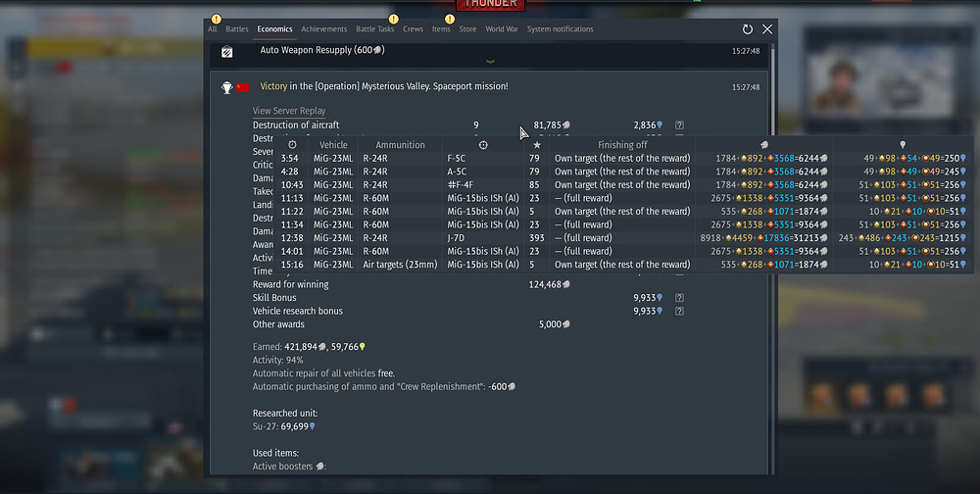
Task: Click the refresh icon in the message log
Action: click(x=748, y=30)
